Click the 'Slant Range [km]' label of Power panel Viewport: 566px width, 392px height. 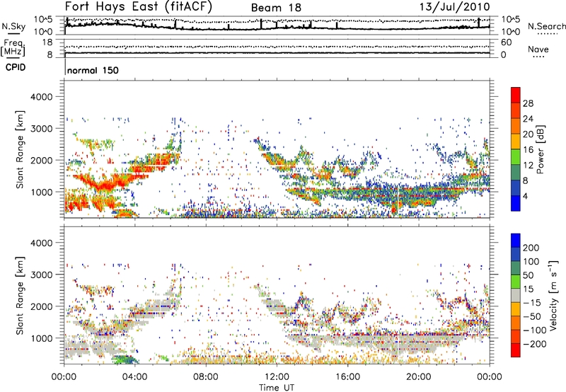pyautogui.click(x=20, y=149)
